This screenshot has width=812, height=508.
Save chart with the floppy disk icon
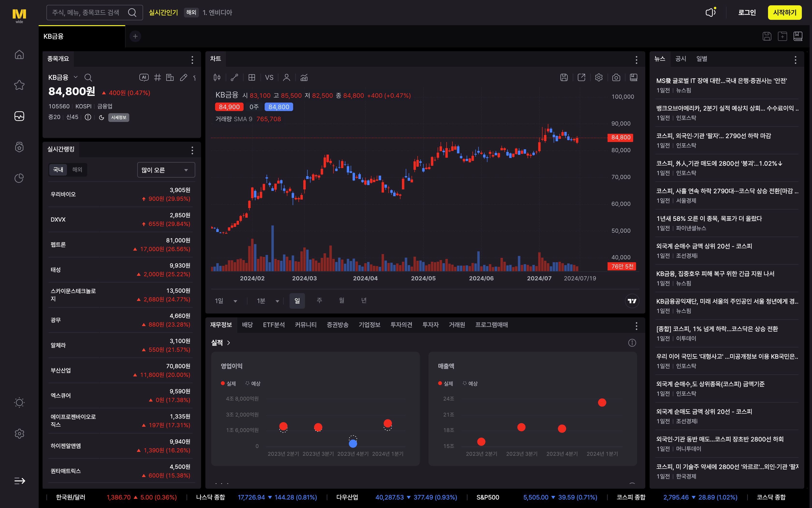coord(564,78)
